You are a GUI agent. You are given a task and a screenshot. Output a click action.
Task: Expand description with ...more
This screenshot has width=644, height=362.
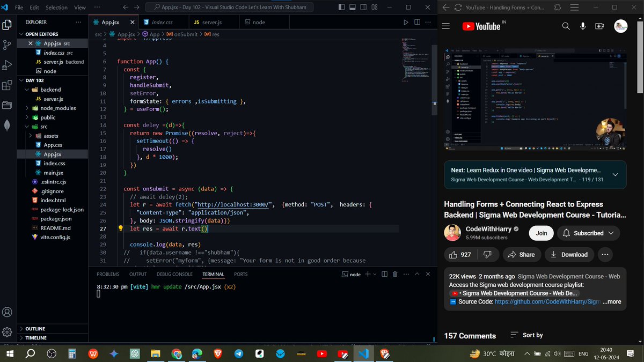612,302
